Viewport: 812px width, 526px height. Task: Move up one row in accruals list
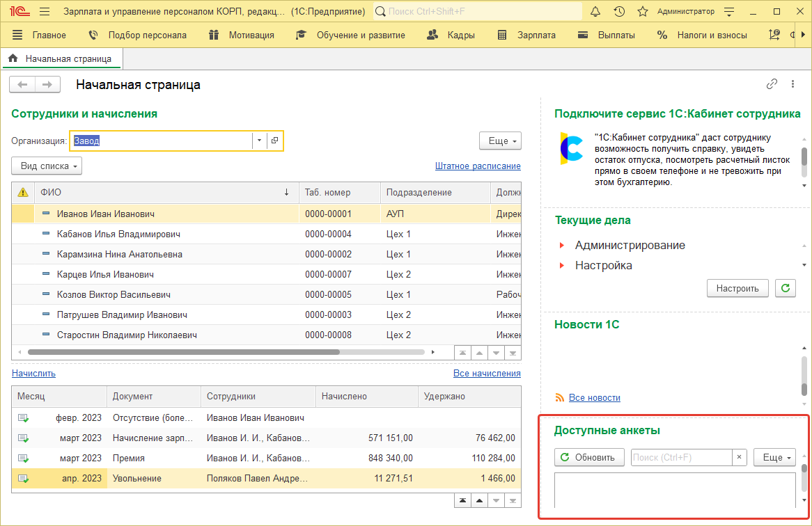point(480,501)
